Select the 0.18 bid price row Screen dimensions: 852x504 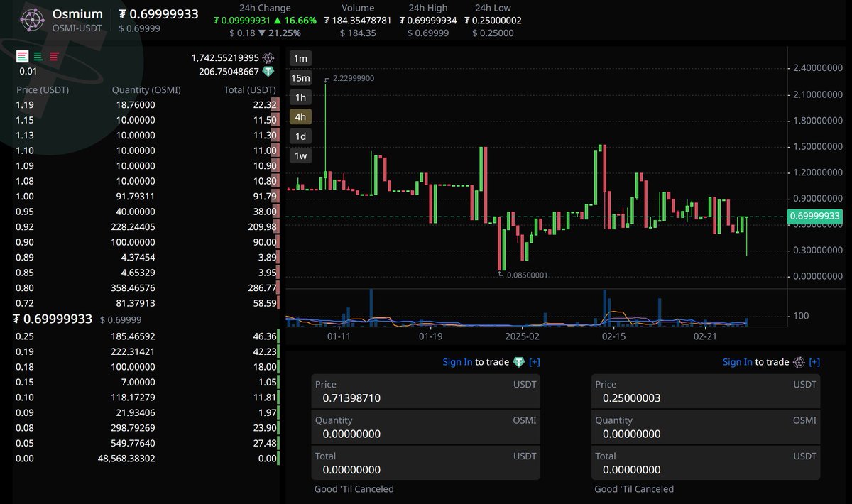pyautogui.click(x=148, y=367)
